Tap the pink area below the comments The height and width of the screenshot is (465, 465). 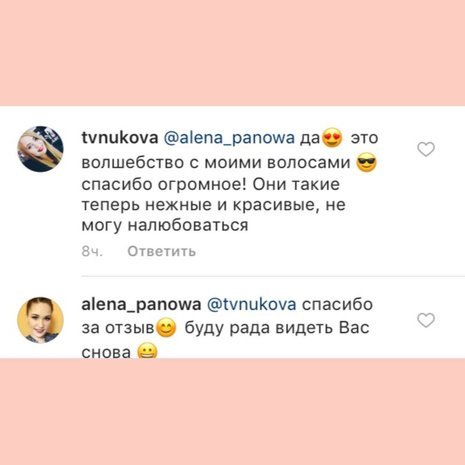tap(232, 412)
